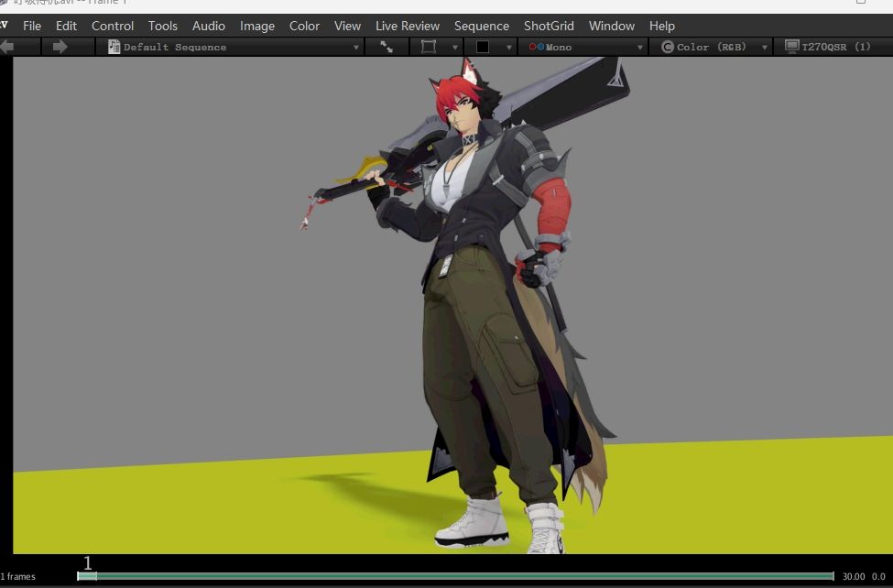Open the Help menu
The height and width of the screenshot is (588, 893).
click(x=662, y=27)
